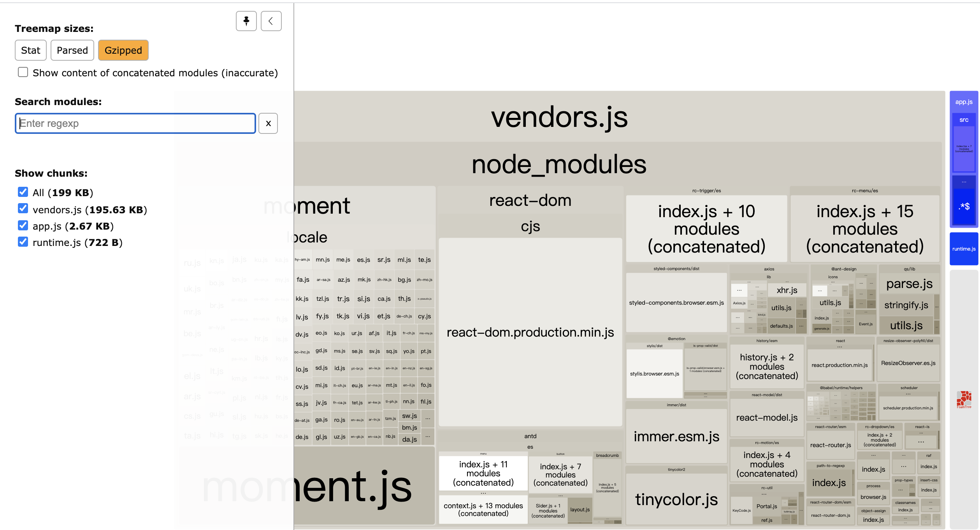
Task: Click the ellipsis block in app.js minimap
Action: tap(964, 181)
